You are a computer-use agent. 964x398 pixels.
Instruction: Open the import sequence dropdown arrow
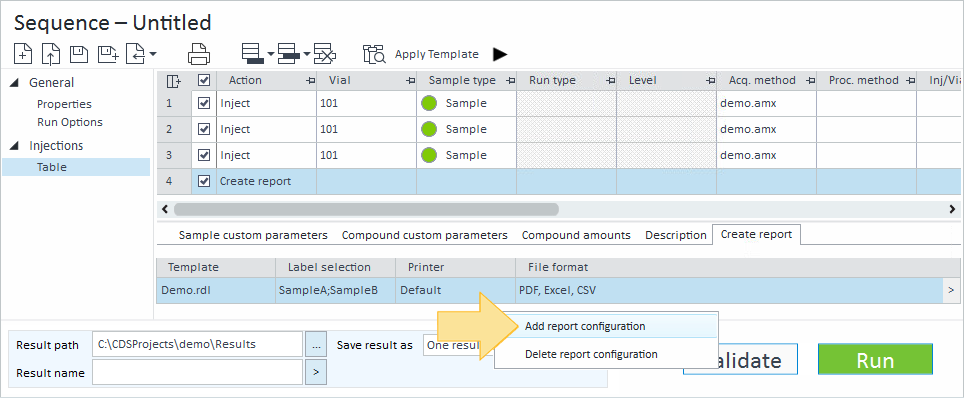tap(152, 54)
